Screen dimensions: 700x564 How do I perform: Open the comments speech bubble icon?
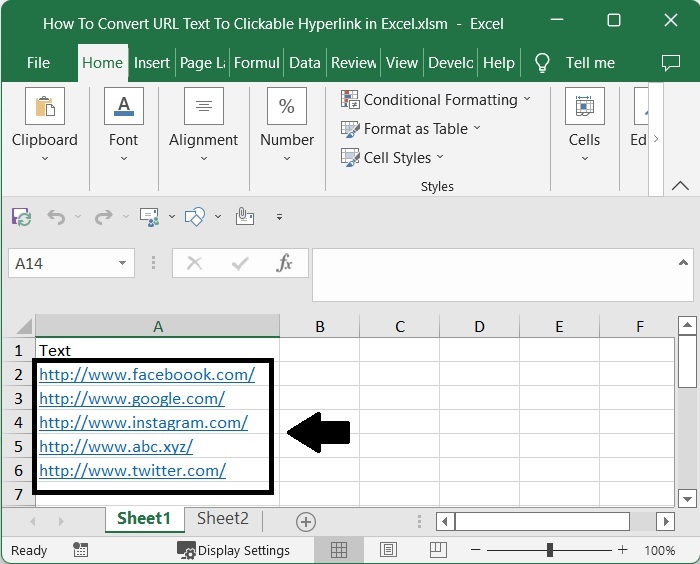tap(671, 62)
